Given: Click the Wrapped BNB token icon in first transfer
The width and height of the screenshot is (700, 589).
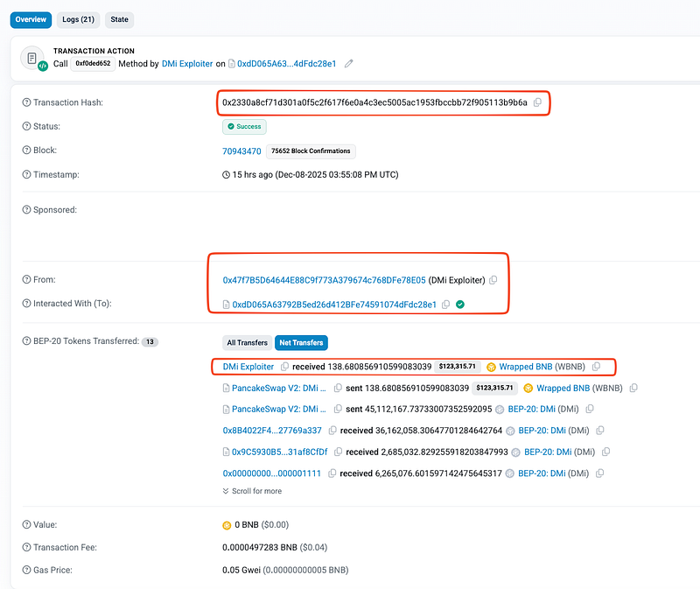Looking at the screenshot, I should click(x=492, y=367).
